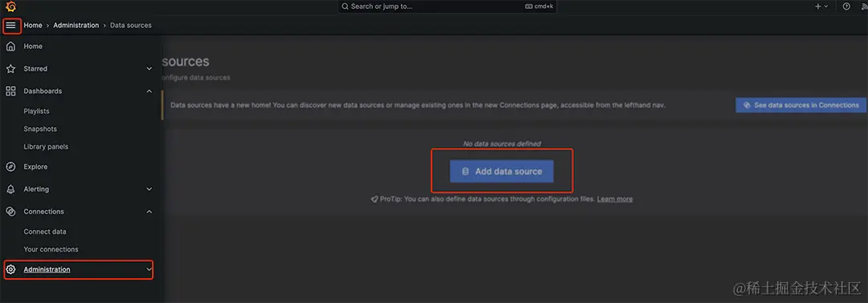
Task: Go to Administration breadcrumb
Action: click(x=76, y=26)
